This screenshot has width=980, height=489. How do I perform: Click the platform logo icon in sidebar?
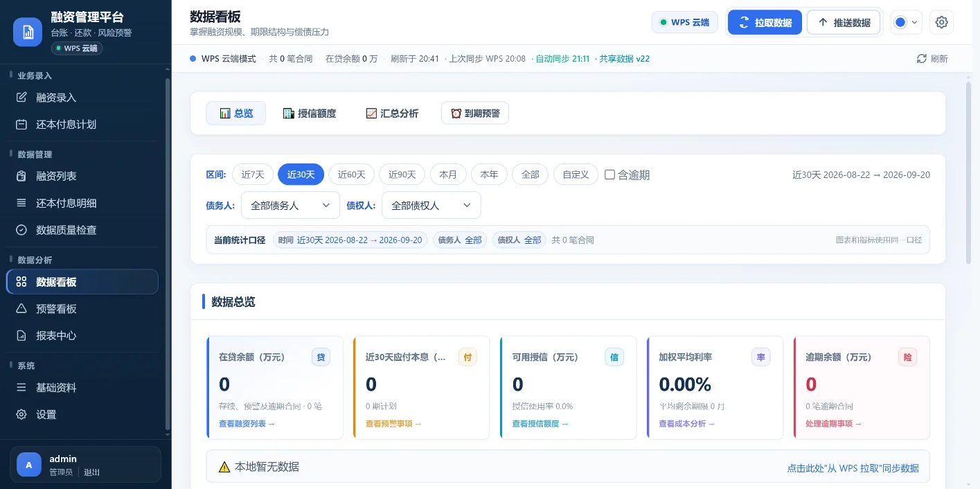(x=28, y=32)
